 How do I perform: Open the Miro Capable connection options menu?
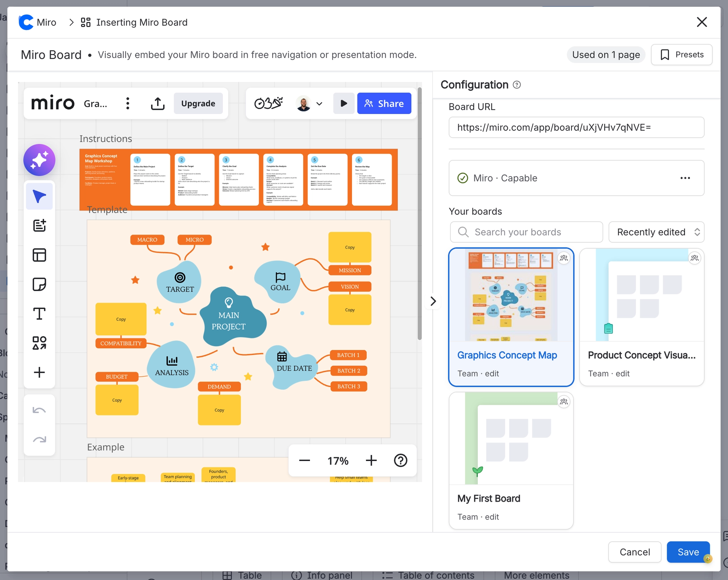coord(685,178)
